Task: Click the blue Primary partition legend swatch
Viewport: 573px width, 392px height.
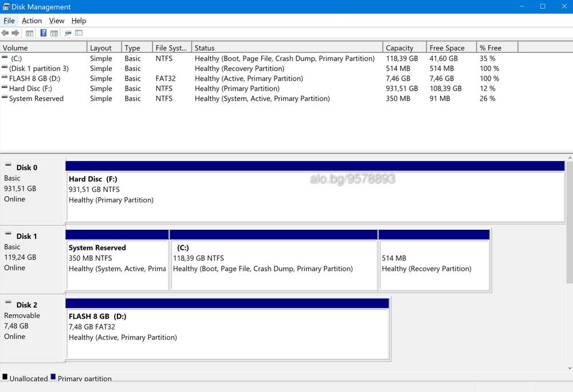Action: click(x=53, y=377)
